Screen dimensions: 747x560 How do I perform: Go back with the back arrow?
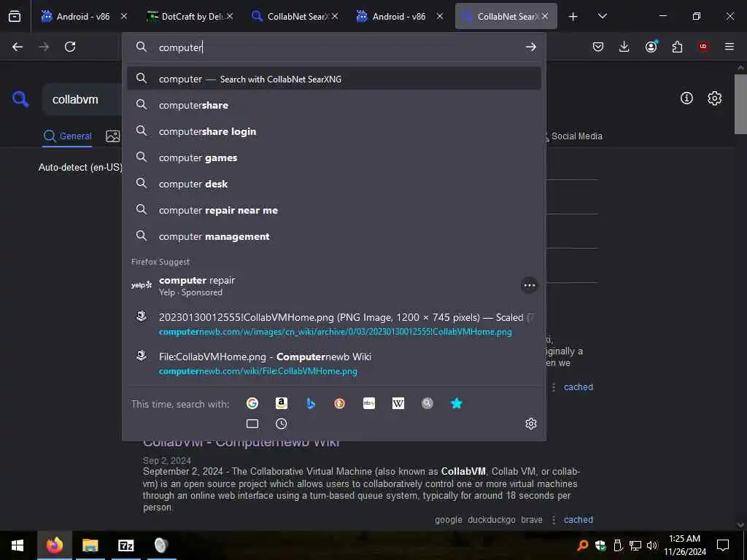click(x=18, y=47)
